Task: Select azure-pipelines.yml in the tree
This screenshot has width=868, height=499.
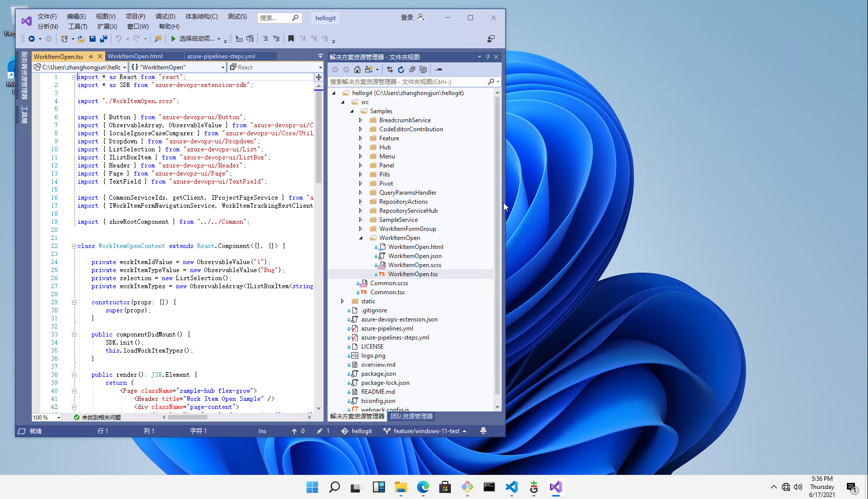Action: click(387, 328)
